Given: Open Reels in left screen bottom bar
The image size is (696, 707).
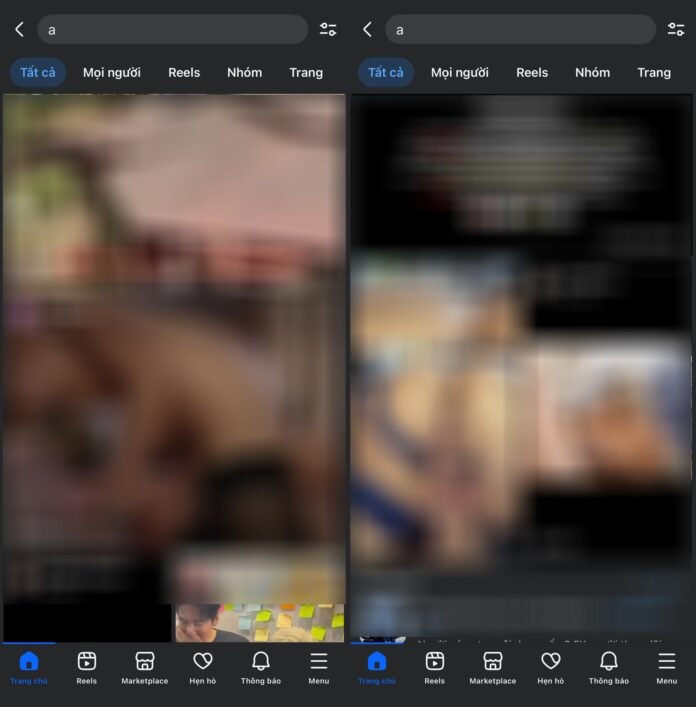Looking at the screenshot, I should (x=87, y=667).
